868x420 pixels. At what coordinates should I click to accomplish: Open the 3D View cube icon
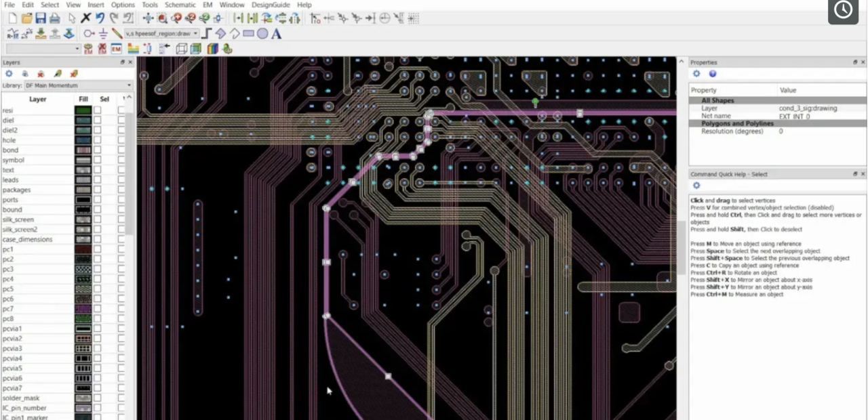[181, 48]
